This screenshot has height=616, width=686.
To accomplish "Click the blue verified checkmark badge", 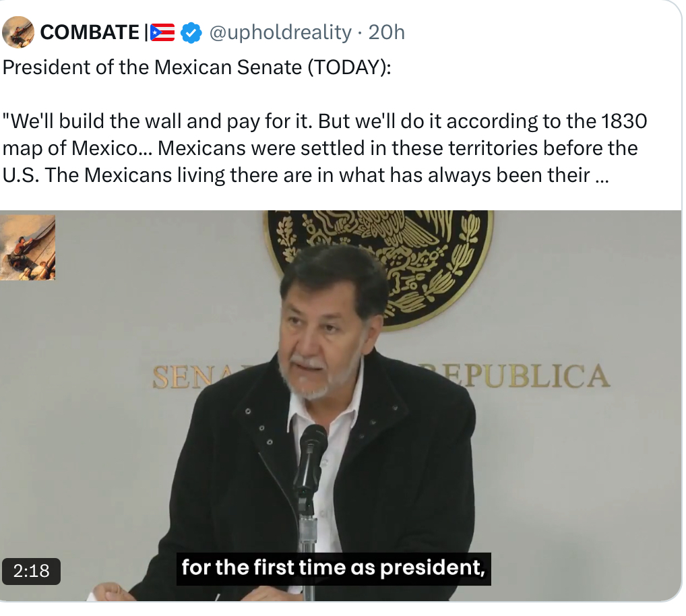I will pyautogui.click(x=191, y=33).
